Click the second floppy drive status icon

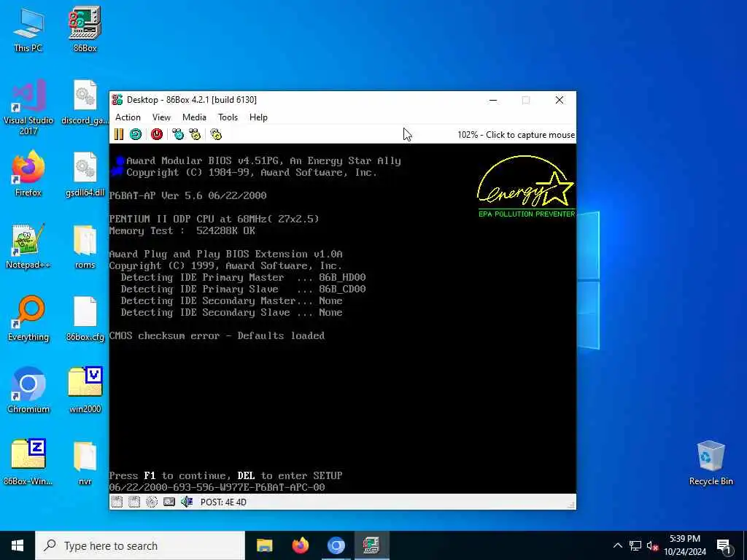134,502
